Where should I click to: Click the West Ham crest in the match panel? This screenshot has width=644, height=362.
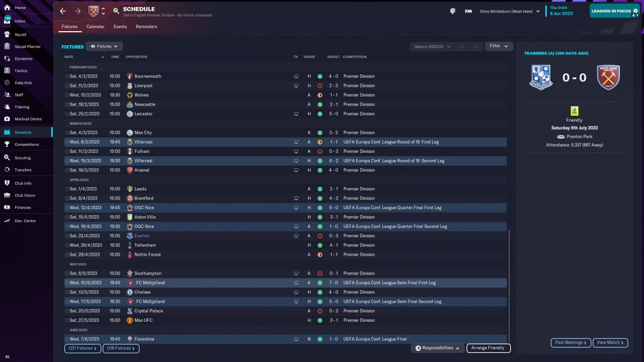608,77
